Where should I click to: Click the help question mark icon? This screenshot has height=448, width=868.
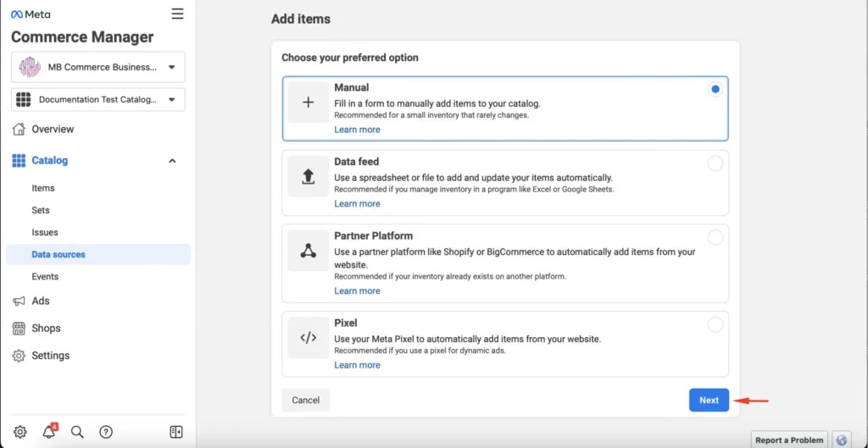[x=106, y=432]
